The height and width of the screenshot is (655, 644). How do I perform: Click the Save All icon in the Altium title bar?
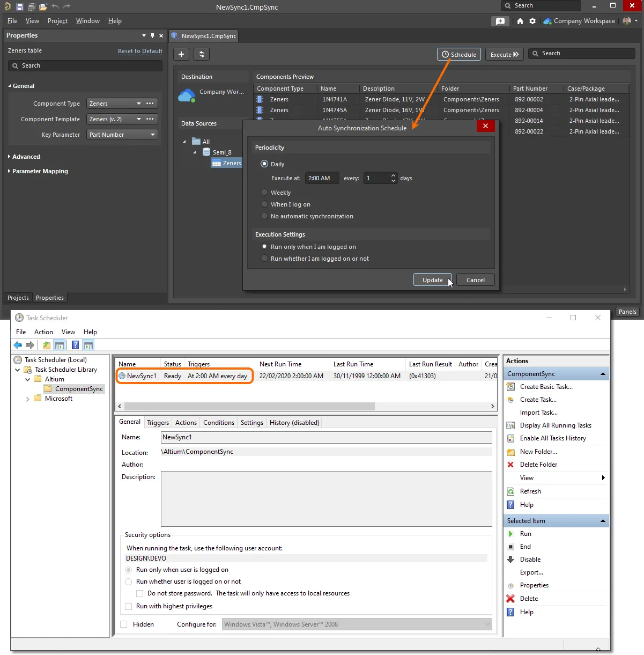pyautogui.click(x=31, y=6)
